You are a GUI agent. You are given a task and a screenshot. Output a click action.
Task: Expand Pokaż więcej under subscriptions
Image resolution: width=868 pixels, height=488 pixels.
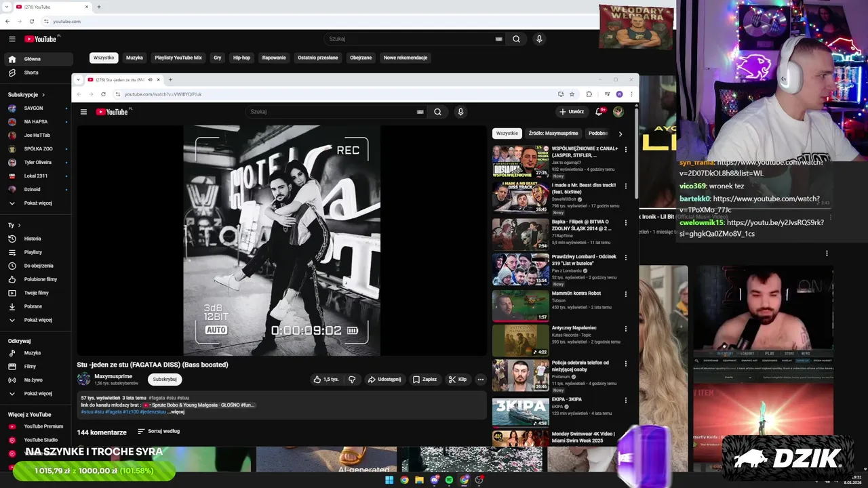(x=37, y=203)
